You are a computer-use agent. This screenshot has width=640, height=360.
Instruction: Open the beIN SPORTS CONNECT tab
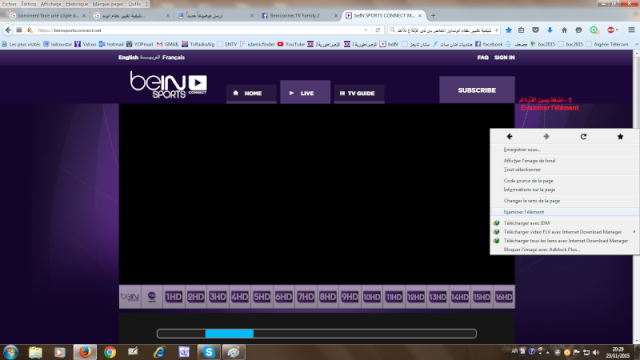(383, 16)
